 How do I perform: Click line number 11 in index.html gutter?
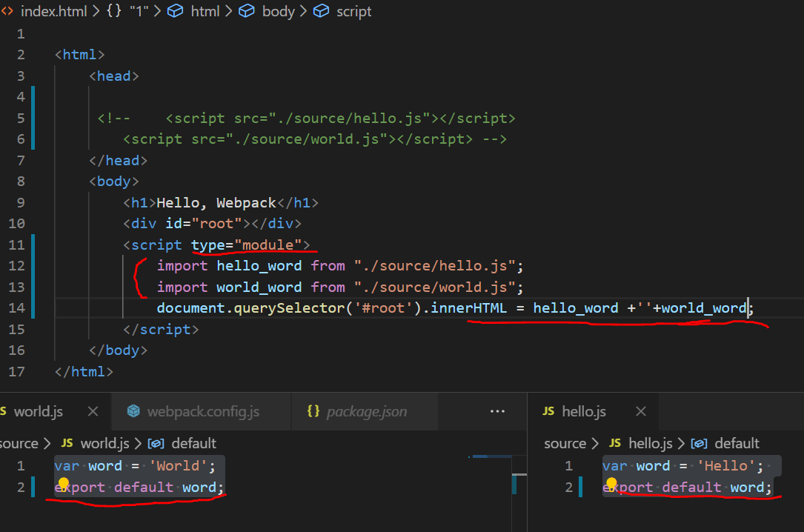17,245
